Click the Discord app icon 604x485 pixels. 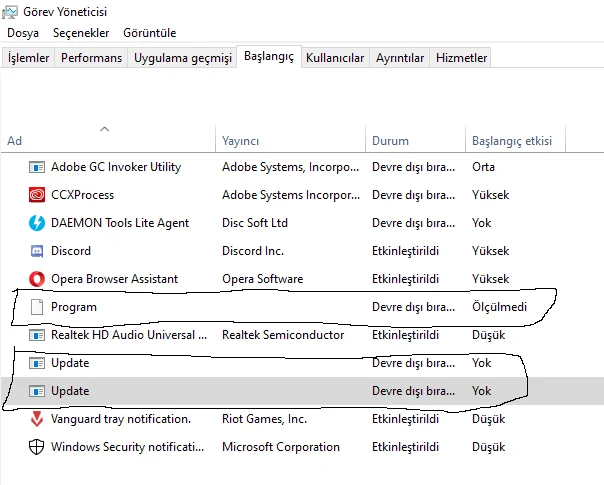pyautogui.click(x=37, y=251)
